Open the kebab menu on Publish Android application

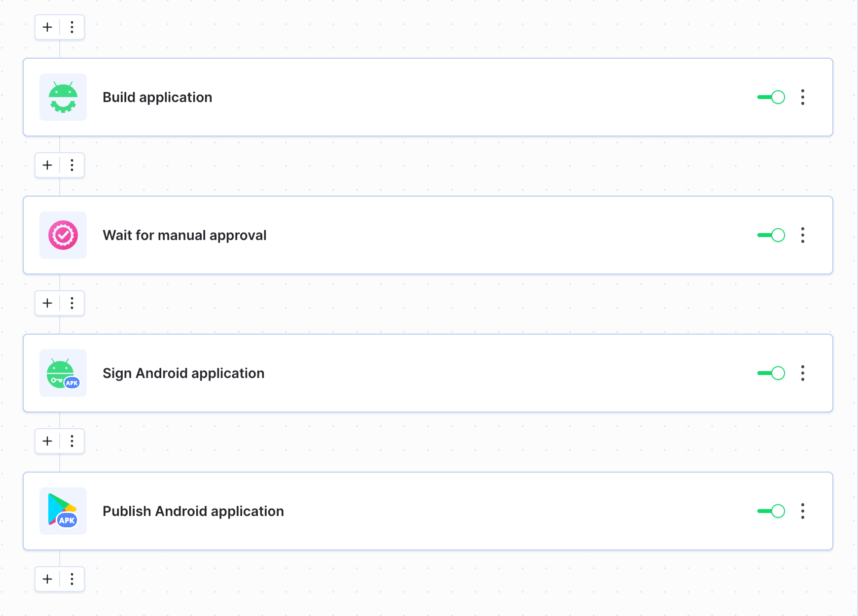803,511
